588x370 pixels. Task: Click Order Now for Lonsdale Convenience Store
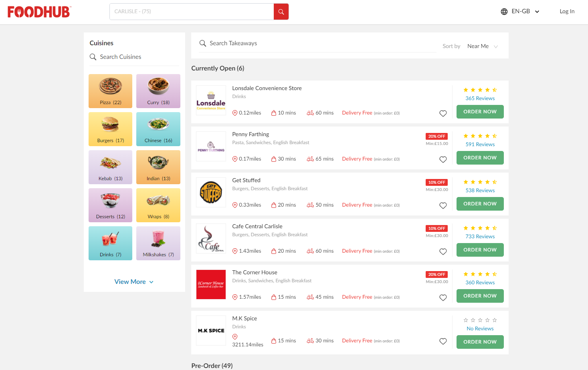point(480,112)
